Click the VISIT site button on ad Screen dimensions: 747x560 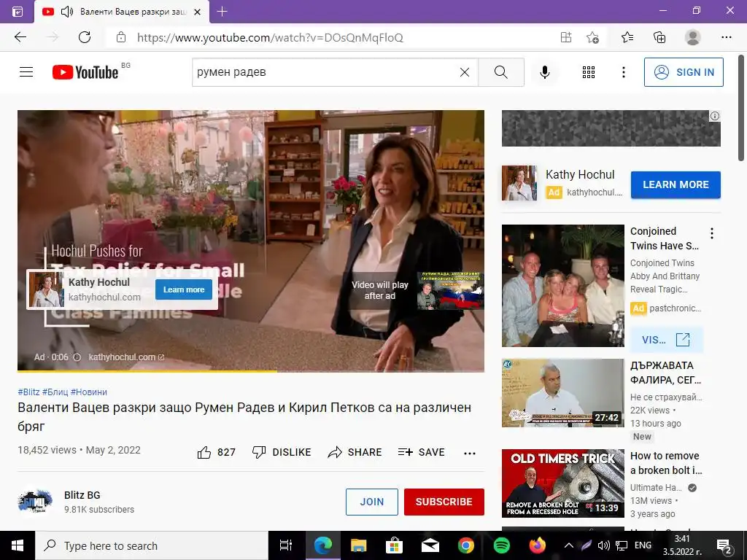(x=666, y=340)
